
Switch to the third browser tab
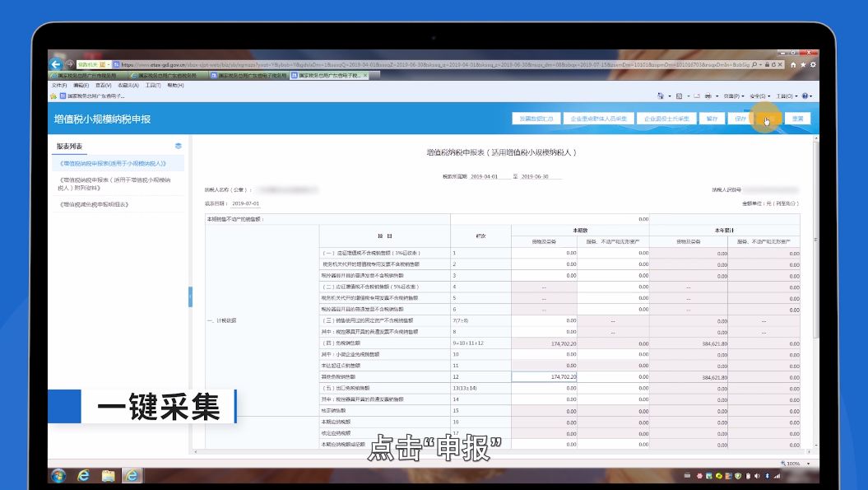(x=248, y=76)
